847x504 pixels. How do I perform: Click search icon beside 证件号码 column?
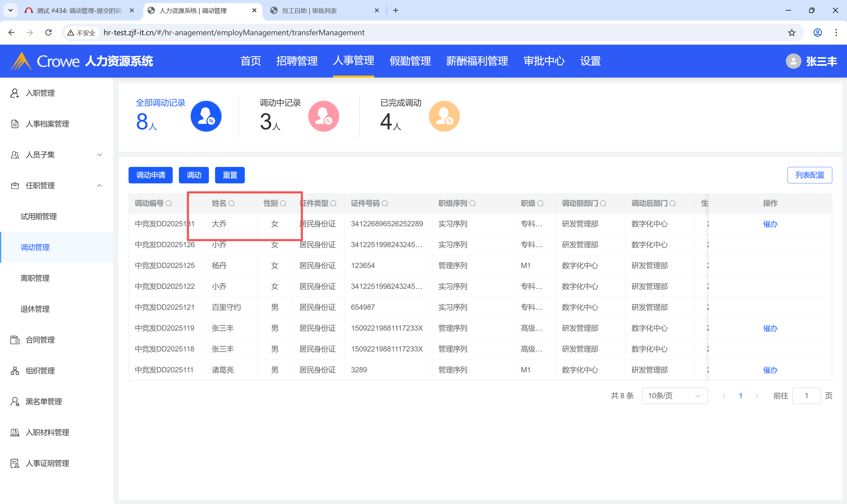pyautogui.click(x=385, y=203)
